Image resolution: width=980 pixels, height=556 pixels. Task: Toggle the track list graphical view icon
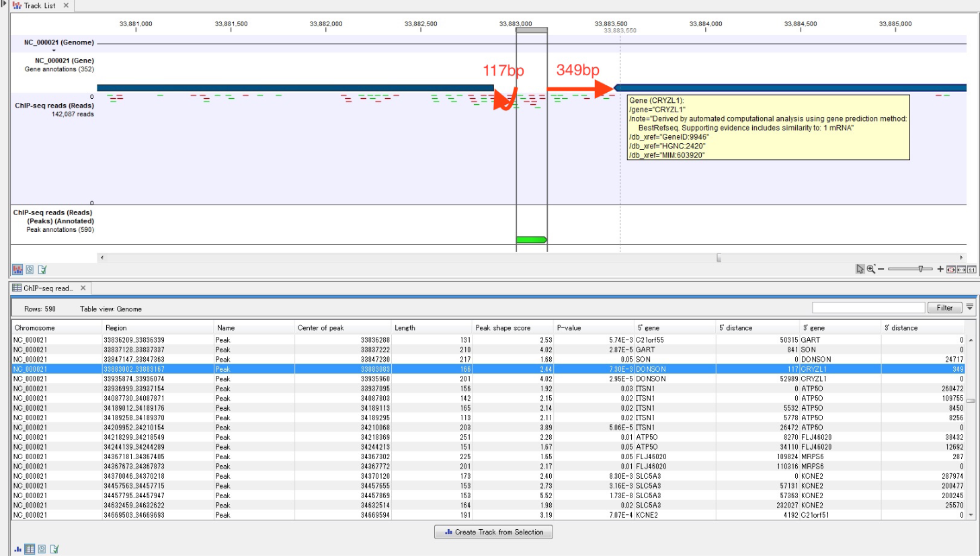(17, 269)
